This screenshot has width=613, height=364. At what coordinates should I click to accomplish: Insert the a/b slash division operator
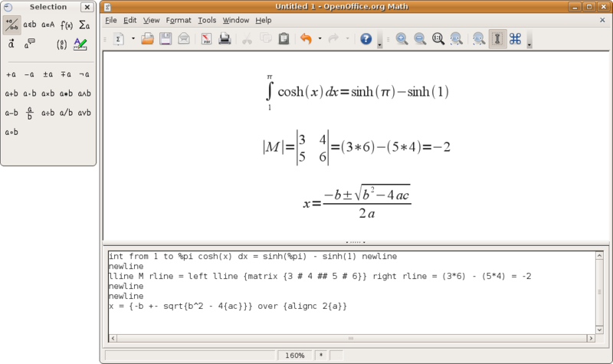[66, 113]
